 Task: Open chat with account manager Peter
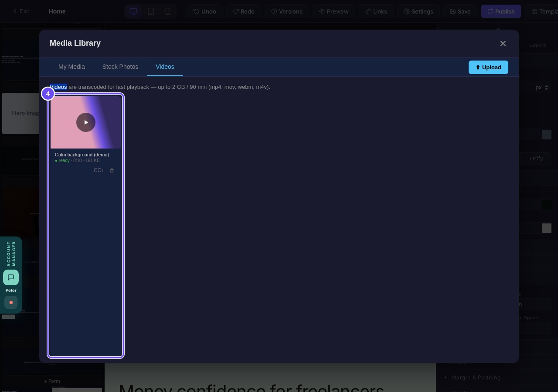pos(11,277)
